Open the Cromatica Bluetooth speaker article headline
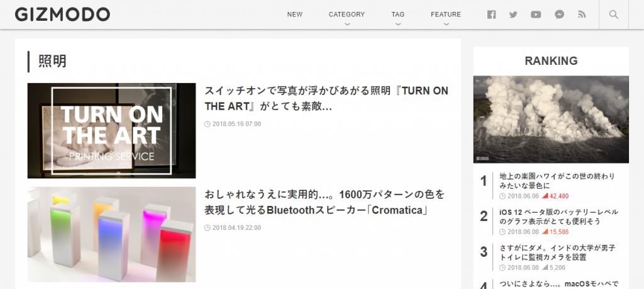644x289 pixels. point(325,202)
